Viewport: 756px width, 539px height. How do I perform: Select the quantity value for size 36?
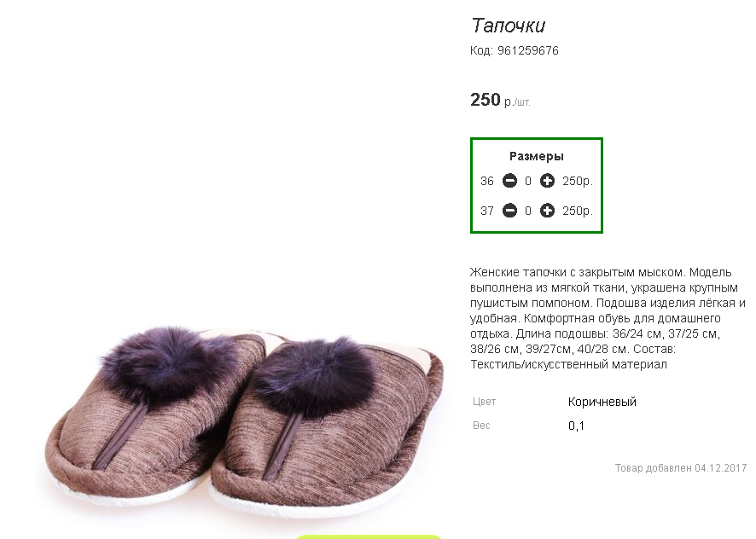pyautogui.click(x=528, y=182)
